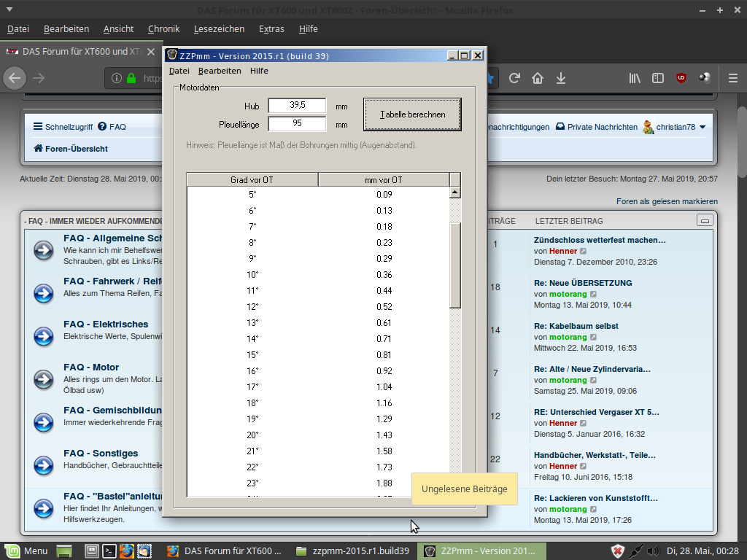Open the Firefox hamburger menu
Image resolution: width=747 pixels, height=560 pixels.
[x=733, y=78]
